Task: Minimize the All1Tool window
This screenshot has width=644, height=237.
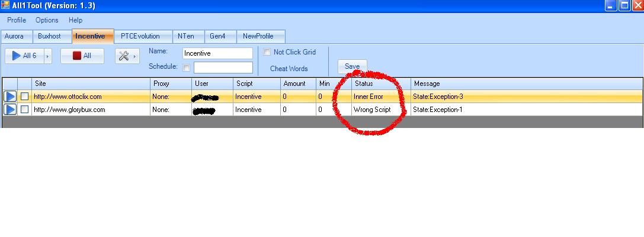Action: coord(610,5)
